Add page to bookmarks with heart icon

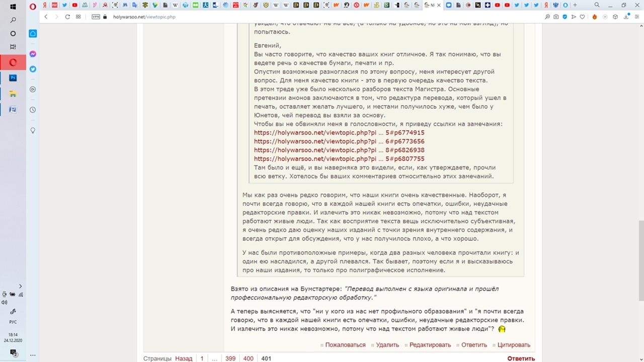pos(582,17)
